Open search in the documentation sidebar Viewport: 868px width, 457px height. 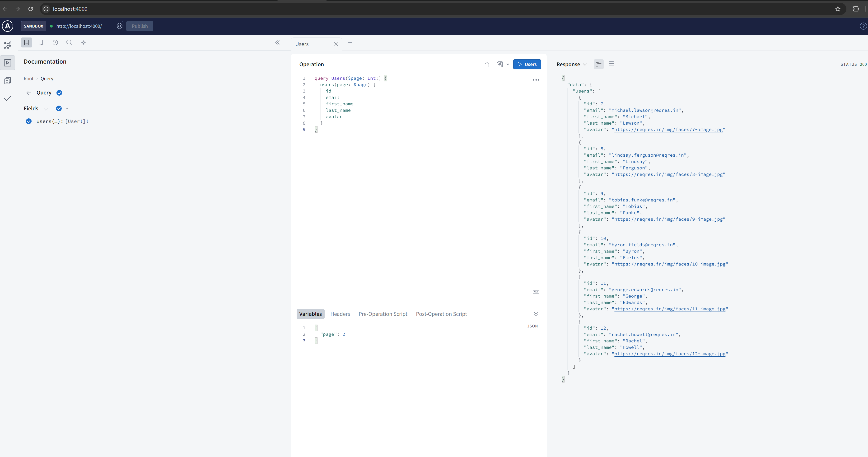pyautogui.click(x=70, y=42)
